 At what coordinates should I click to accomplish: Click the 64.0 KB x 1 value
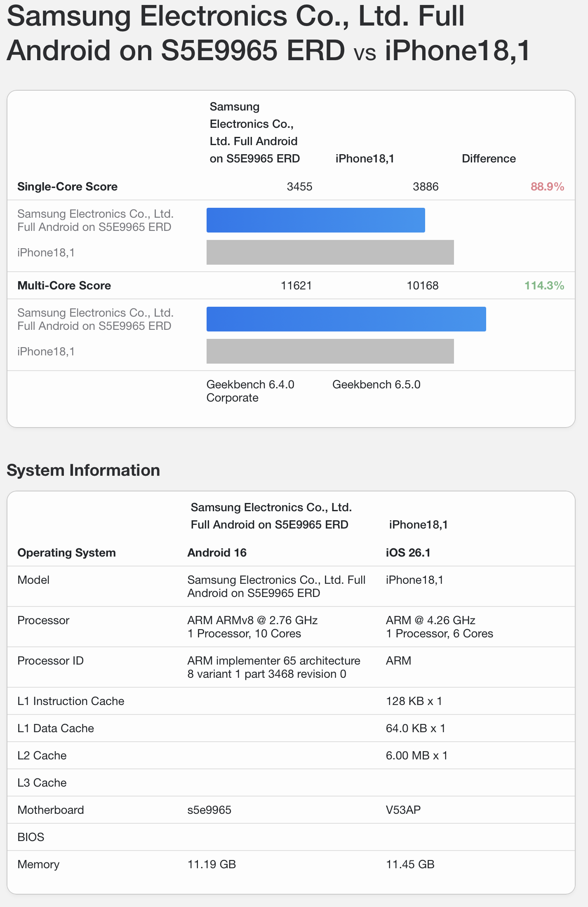click(x=416, y=728)
